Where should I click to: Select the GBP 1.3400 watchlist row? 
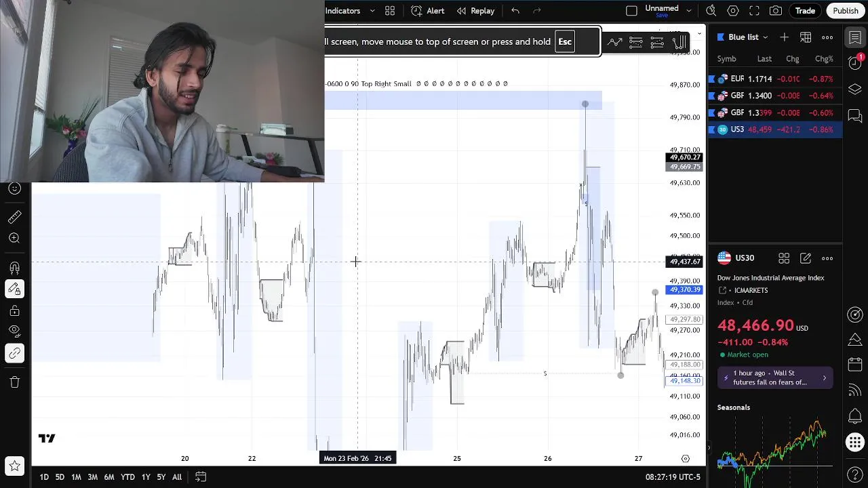coord(775,96)
